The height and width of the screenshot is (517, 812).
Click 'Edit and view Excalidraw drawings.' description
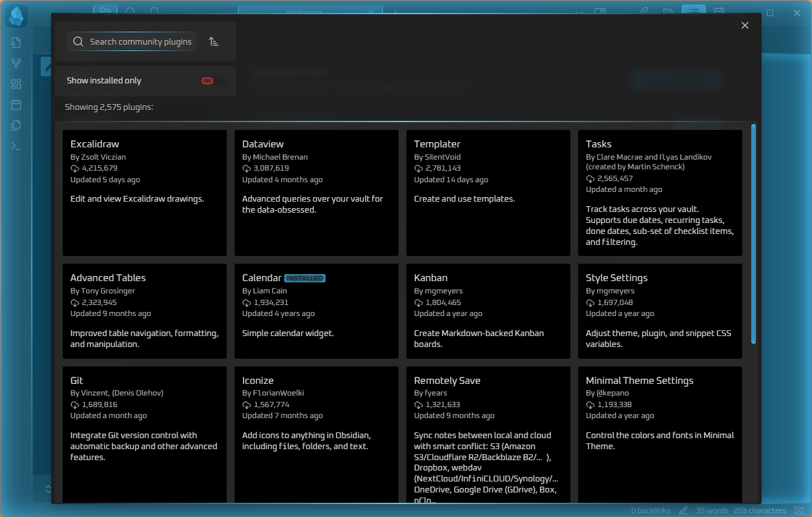point(137,199)
